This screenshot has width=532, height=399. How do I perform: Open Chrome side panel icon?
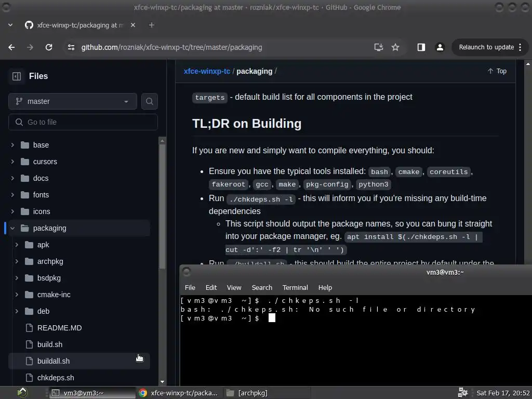[x=421, y=47]
